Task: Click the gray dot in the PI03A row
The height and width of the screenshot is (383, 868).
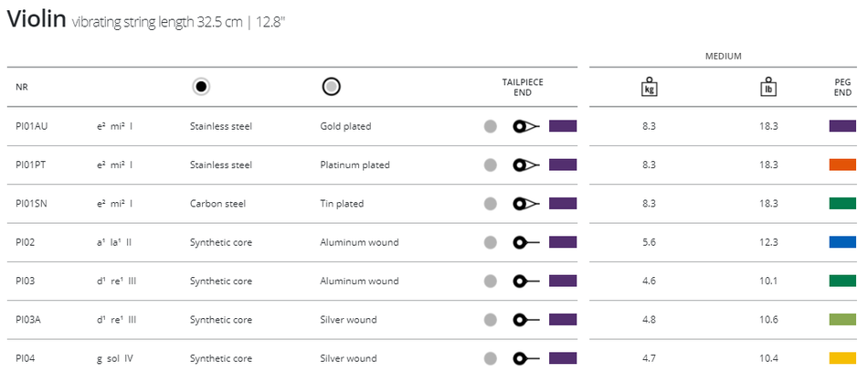Action: [490, 320]
